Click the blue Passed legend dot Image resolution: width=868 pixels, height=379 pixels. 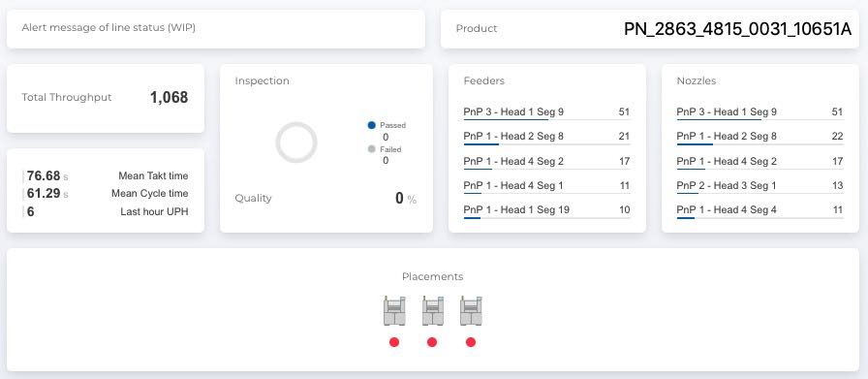371,125
